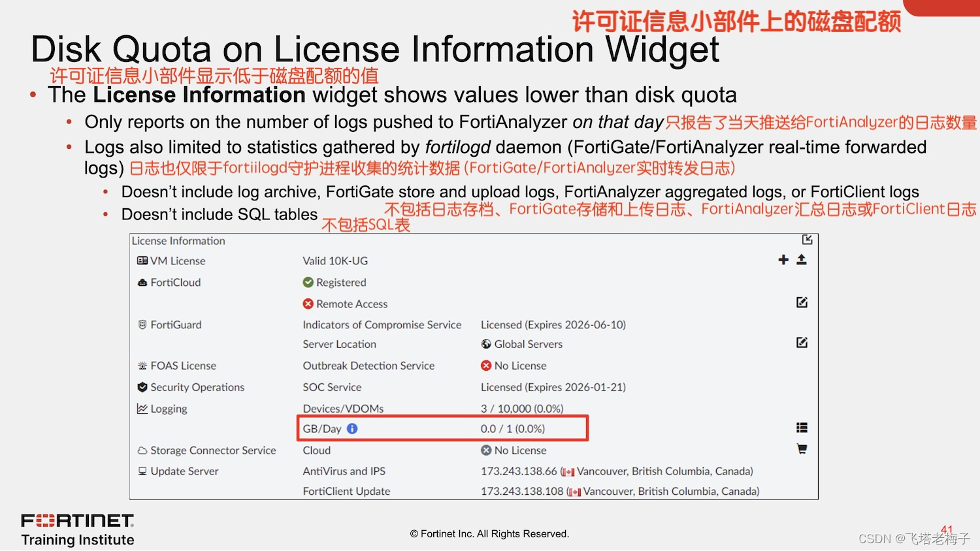Click the Cloud text in Storage Connector row
The width and height of the screenshot is (980, 551).
(317, 450)
